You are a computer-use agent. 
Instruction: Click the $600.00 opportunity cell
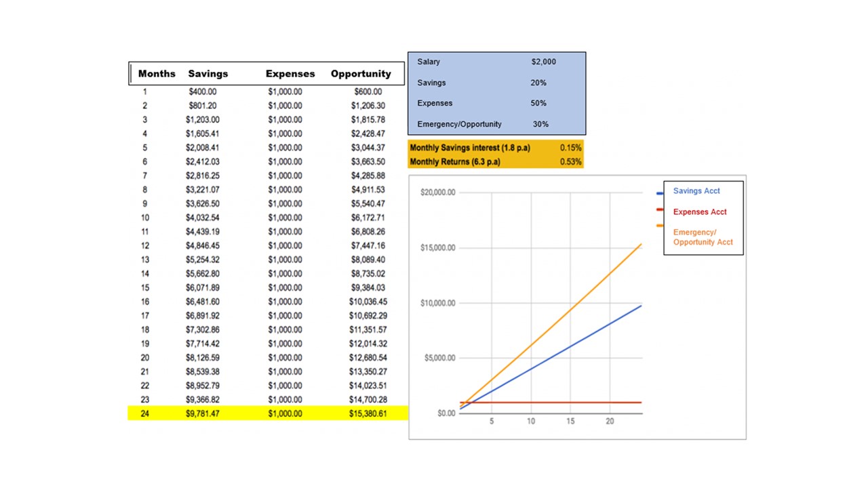[x=368, y=91]
